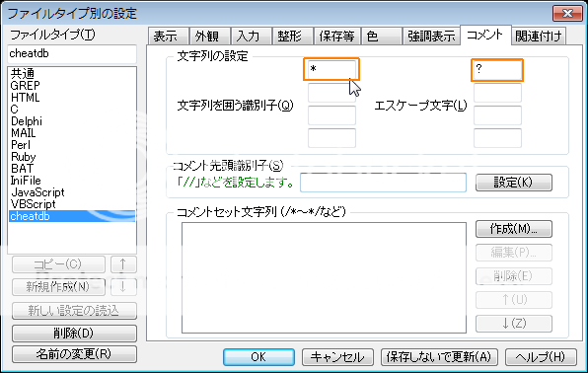The height and width of the screenshot is (373, 588).
Task: Select BAT in the file type list
Action: click(x=72, y=169)
